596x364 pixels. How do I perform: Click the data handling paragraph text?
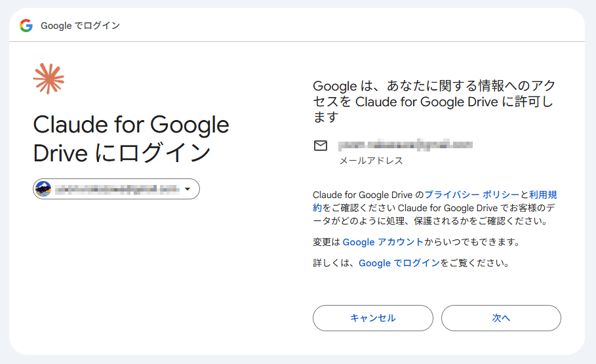[435, 208]
